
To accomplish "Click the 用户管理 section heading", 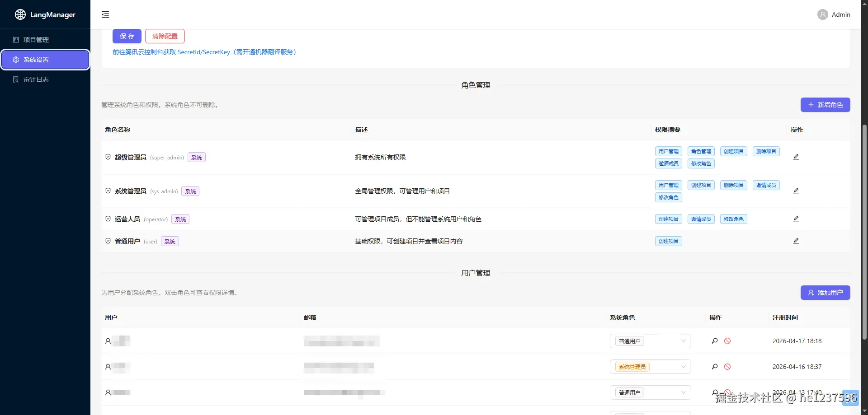I will pos(476,273).
